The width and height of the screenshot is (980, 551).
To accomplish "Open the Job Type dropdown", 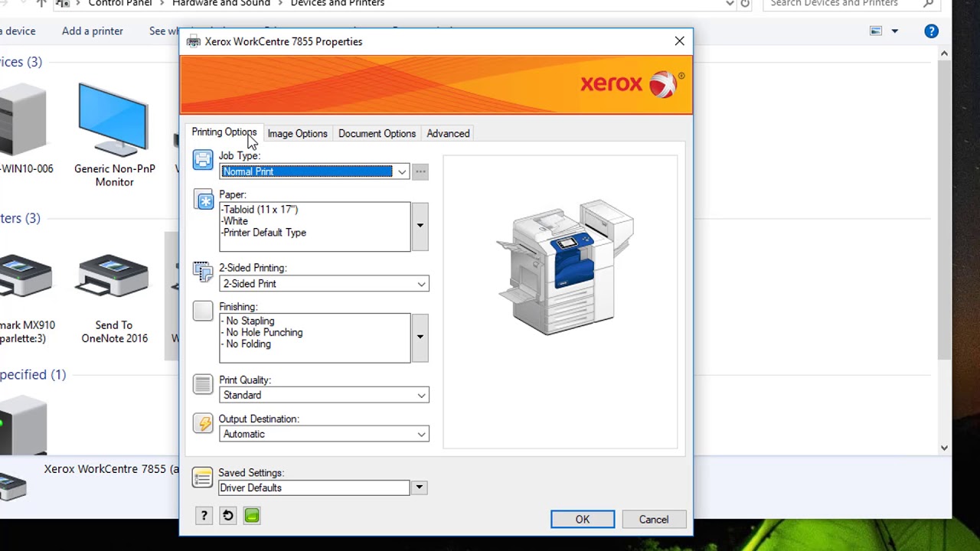I will click(x=402, y=171).
